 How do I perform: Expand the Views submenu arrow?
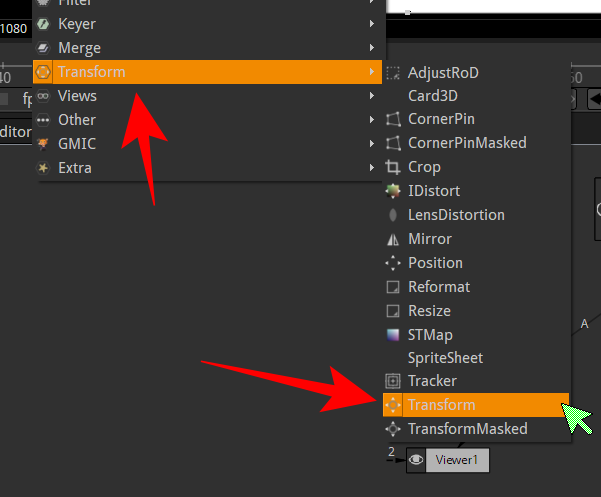point(372,96)
